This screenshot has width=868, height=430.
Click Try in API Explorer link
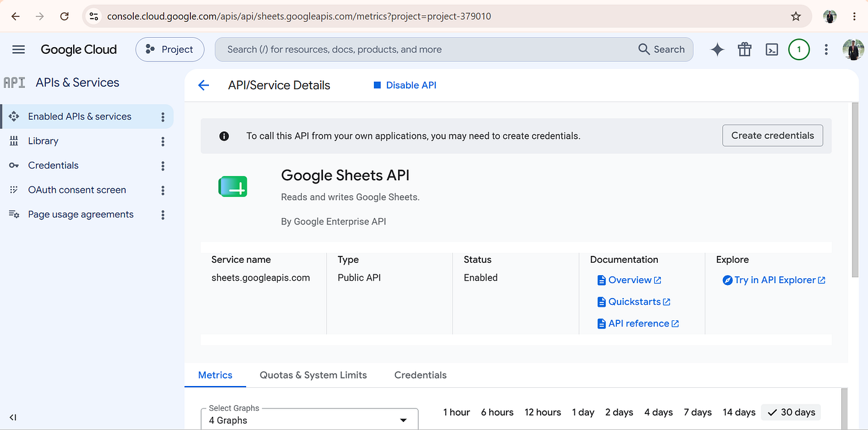coord(774,280)
